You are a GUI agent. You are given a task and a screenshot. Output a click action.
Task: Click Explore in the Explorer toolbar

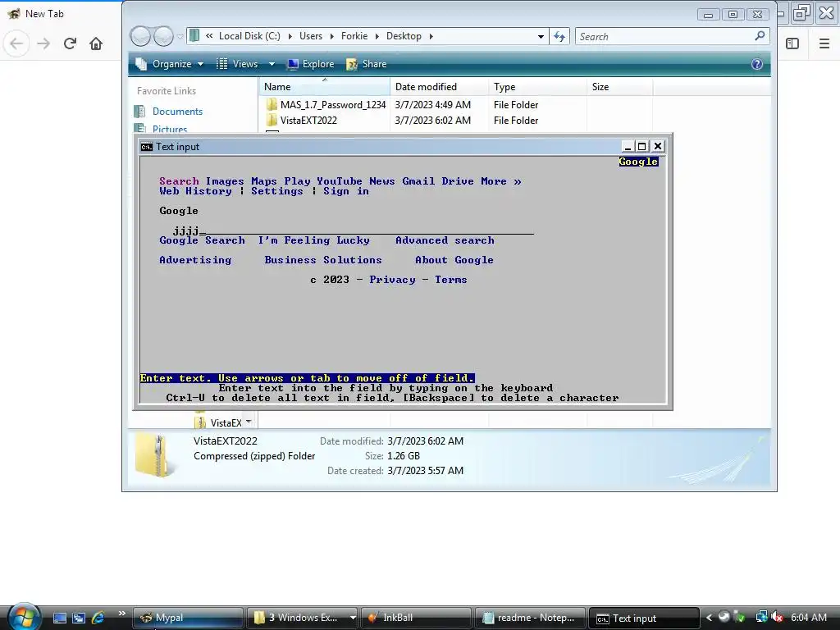(x=311, y=64)
